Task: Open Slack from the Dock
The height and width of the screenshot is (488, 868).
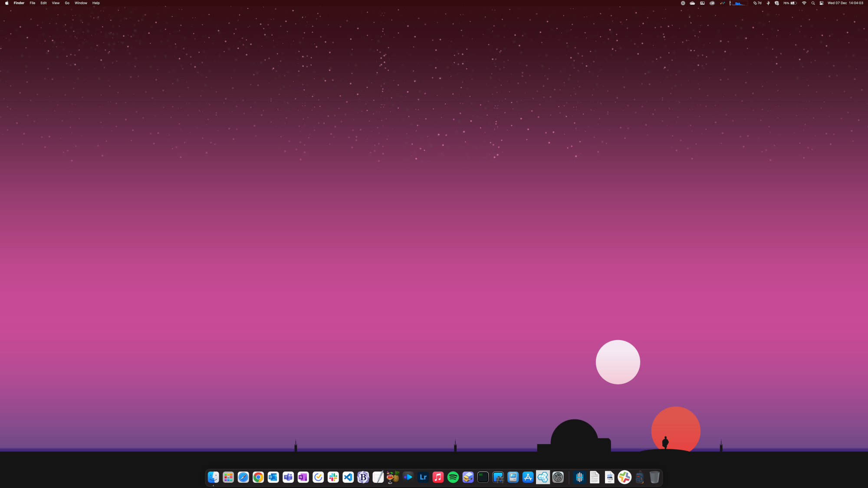Action: (333, 477)
